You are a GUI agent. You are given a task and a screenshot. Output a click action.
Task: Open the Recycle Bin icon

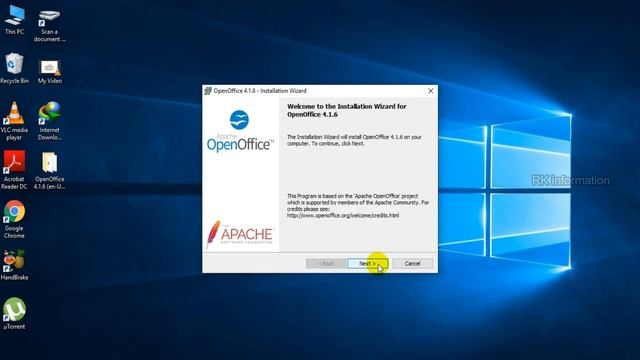[x=14, y=68]
